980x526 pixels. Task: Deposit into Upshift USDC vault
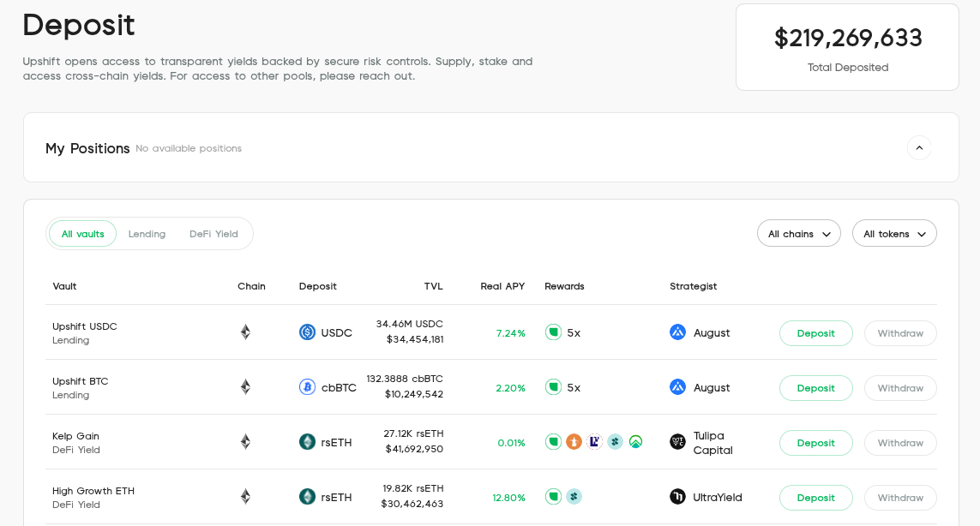[x=815, y=333]
